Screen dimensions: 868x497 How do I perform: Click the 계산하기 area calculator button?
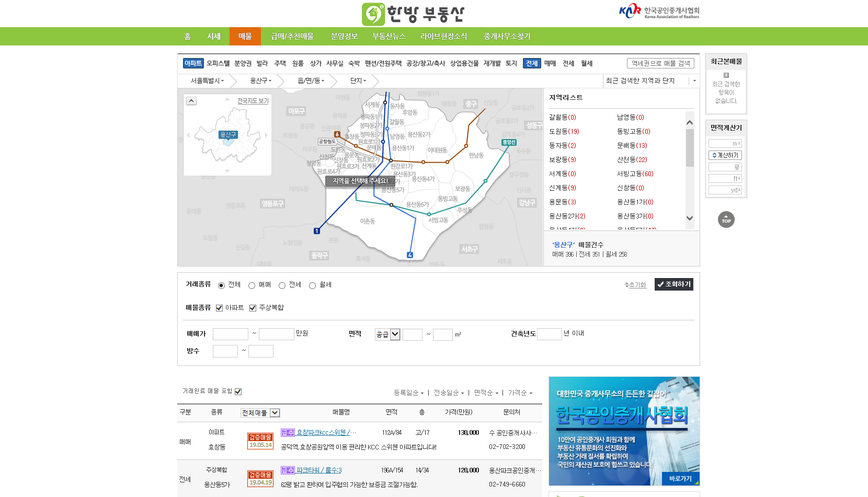click(x=725, y=155)
